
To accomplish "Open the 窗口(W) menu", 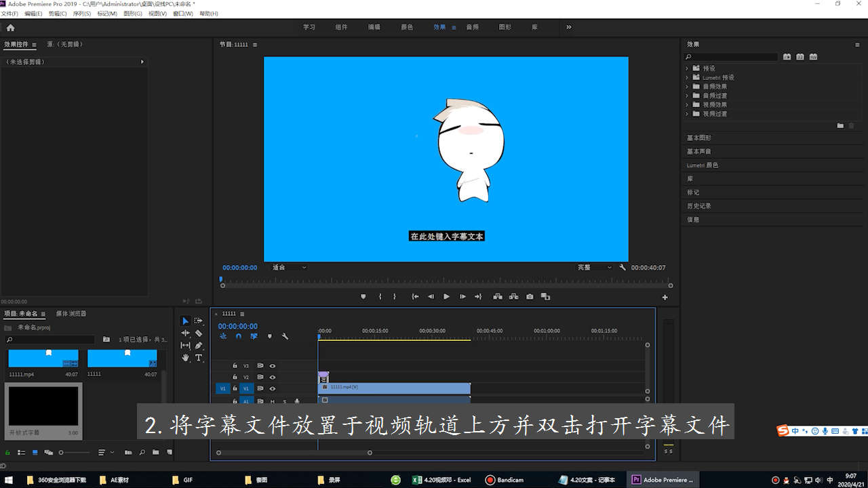I will tap(182, 14).
